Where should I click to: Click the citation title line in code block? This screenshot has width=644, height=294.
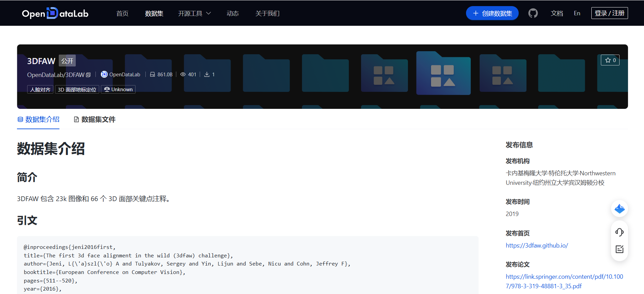[x=128, y=255]
